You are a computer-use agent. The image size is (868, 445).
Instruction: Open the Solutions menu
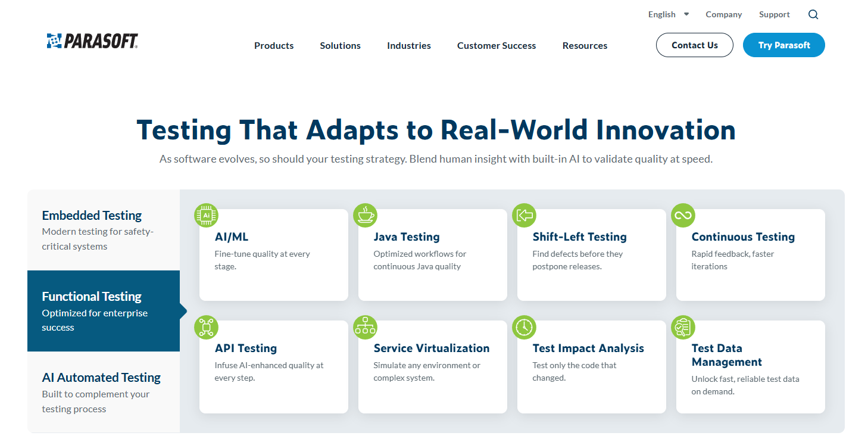pos(340,45)
